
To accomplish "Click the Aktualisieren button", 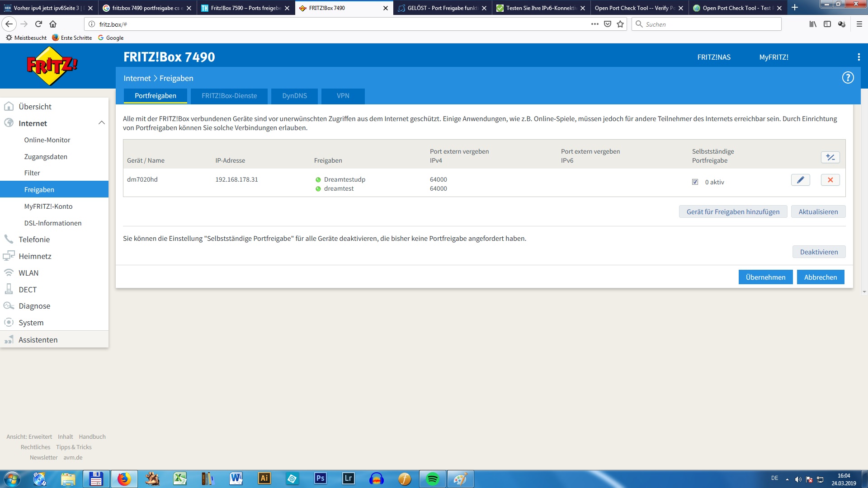I will (x=818, y=211).
